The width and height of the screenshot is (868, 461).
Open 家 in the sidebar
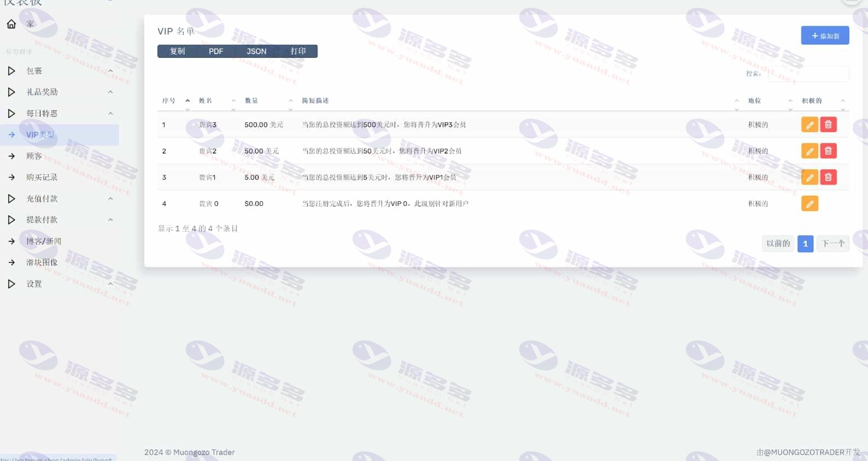pos(30,24)
